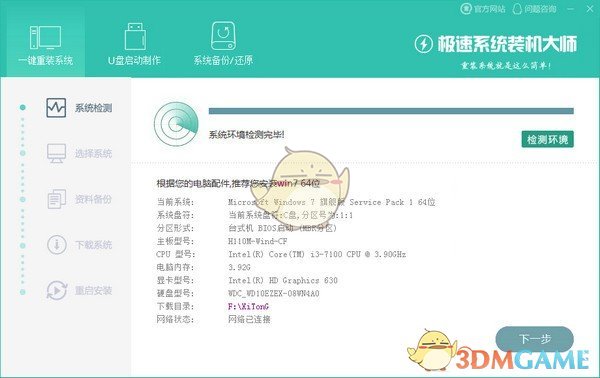Click the 官方网站 link

(483, 9)
